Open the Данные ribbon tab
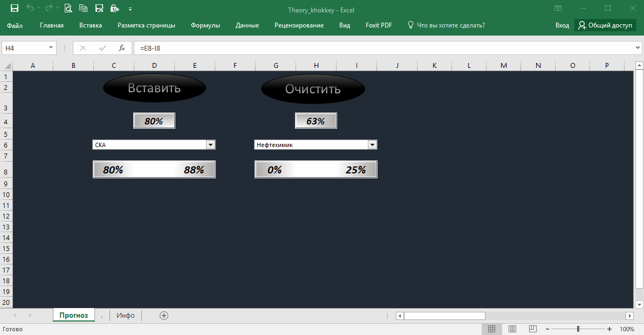This screenshot has width=644, height=335. [247, 25]
